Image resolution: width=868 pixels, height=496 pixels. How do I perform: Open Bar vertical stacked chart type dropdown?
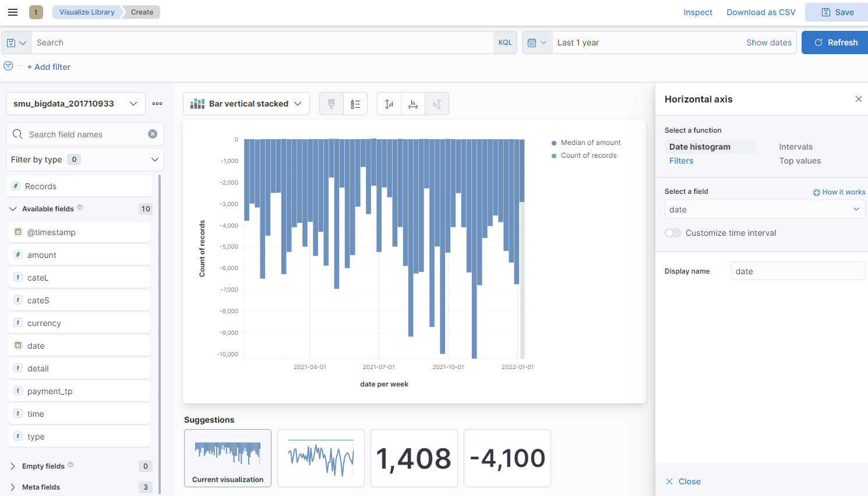coord(246,104)
